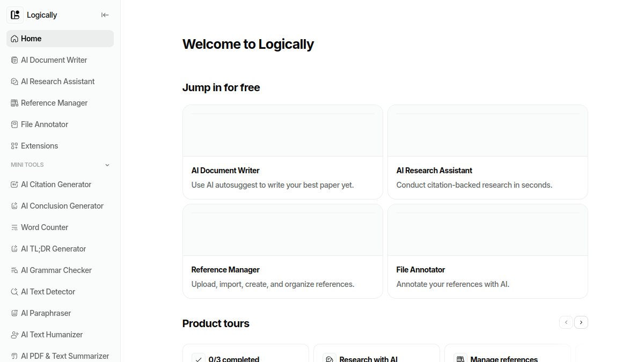Click 'Annotate your references with AI' text
Viewport: 644px width, 362px height.
point(453,284)
